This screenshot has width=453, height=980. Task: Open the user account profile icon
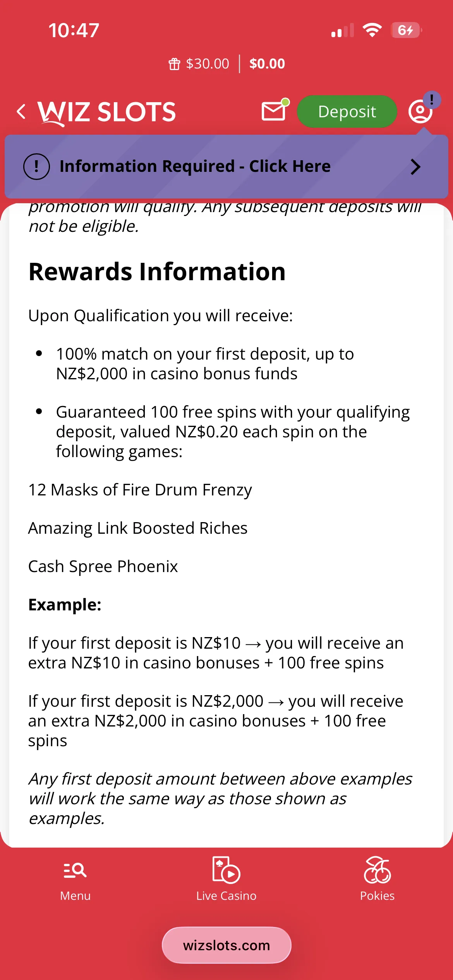pos(420,111)
